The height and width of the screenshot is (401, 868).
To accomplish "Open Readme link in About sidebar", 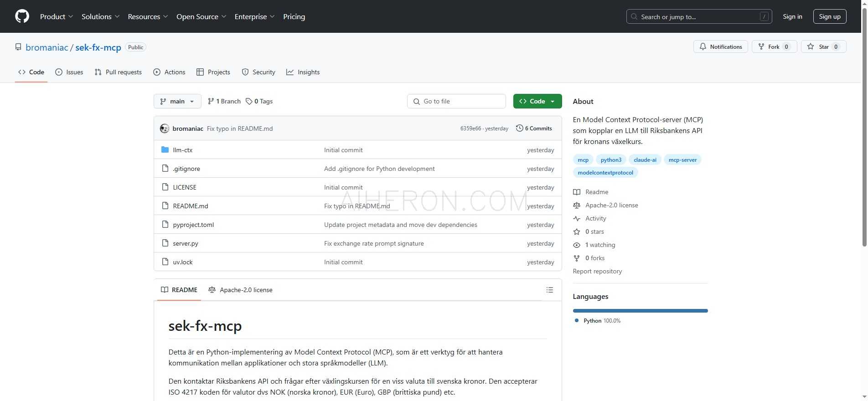I will pyautogui.click(x=591, y=192).
